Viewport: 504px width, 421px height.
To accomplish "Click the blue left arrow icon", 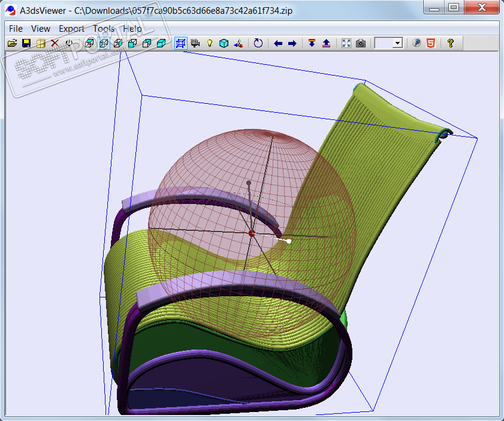I will [x=278, y=43].
